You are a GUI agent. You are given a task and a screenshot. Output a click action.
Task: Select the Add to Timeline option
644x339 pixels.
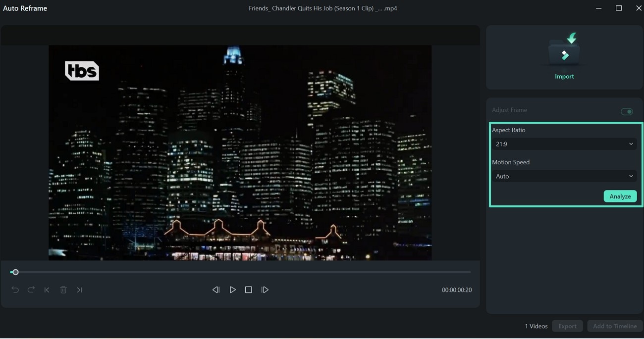tap(615, 326)
